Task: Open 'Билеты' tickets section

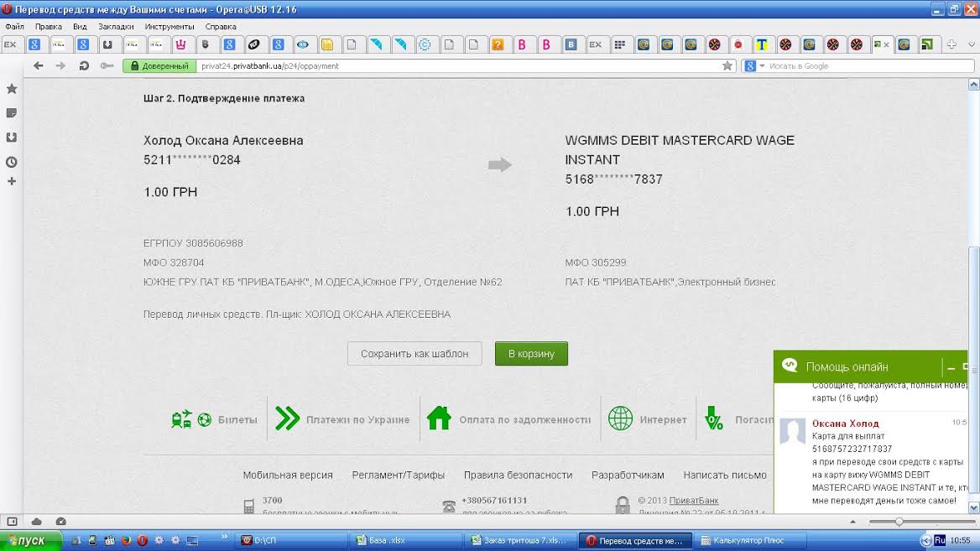Action: [x=215, y=419]
